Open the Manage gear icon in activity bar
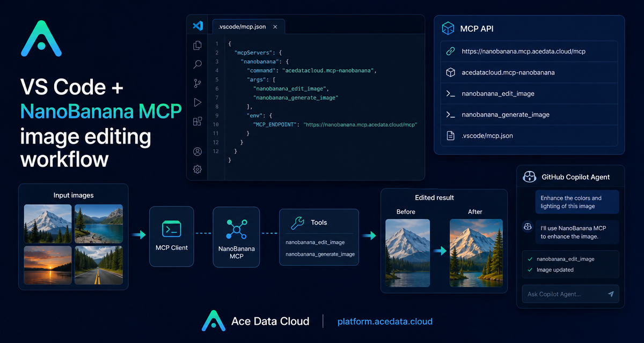644x343 pixels. pos(197,169)
